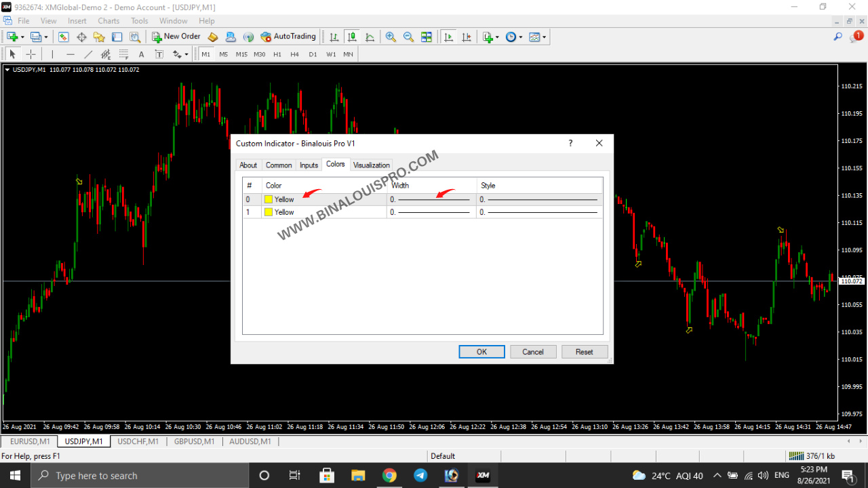Click the New Order button
Image resolution: width=868 pixels, height=488 pixels.
click(176, 37)
